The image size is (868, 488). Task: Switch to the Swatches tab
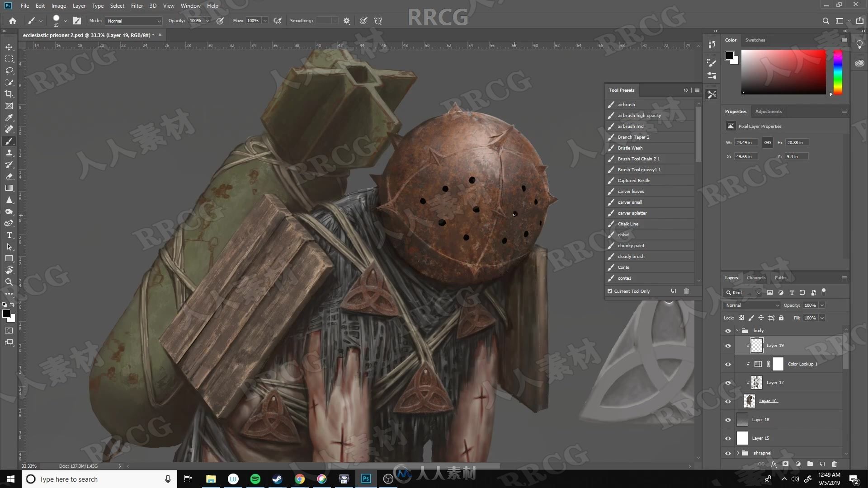point(755,40)
